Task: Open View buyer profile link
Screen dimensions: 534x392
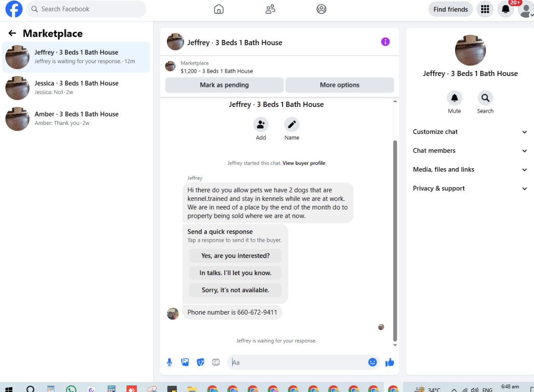Action: 304,163
